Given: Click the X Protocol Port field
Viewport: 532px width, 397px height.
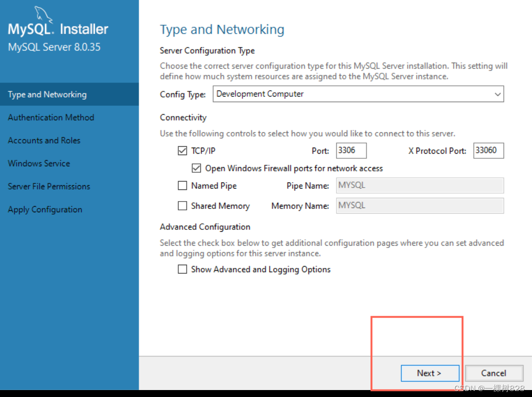Looking at the screenshot, I should [x=489, y=150].
